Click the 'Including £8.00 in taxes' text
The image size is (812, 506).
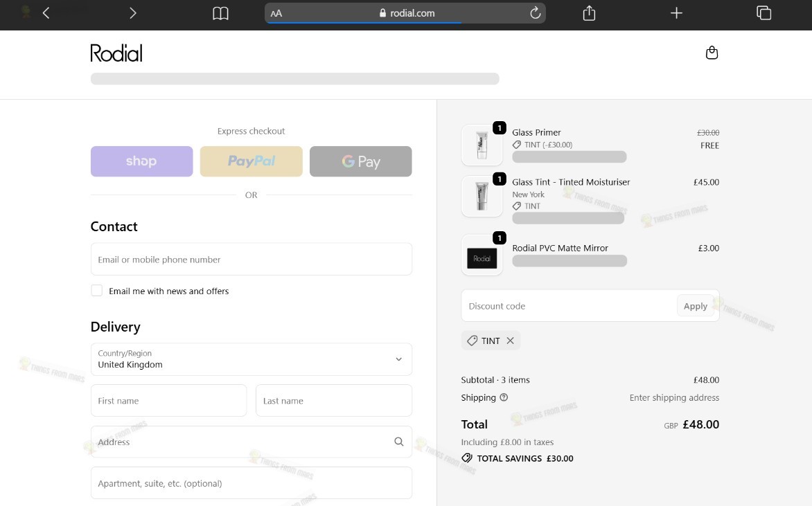(x=507, y=442)
